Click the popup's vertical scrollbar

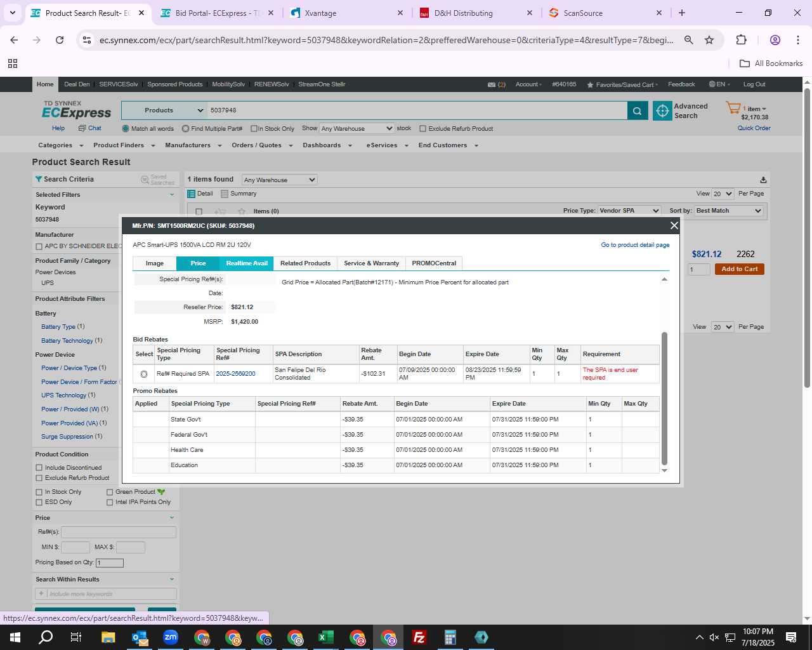[x=664, y=398]
